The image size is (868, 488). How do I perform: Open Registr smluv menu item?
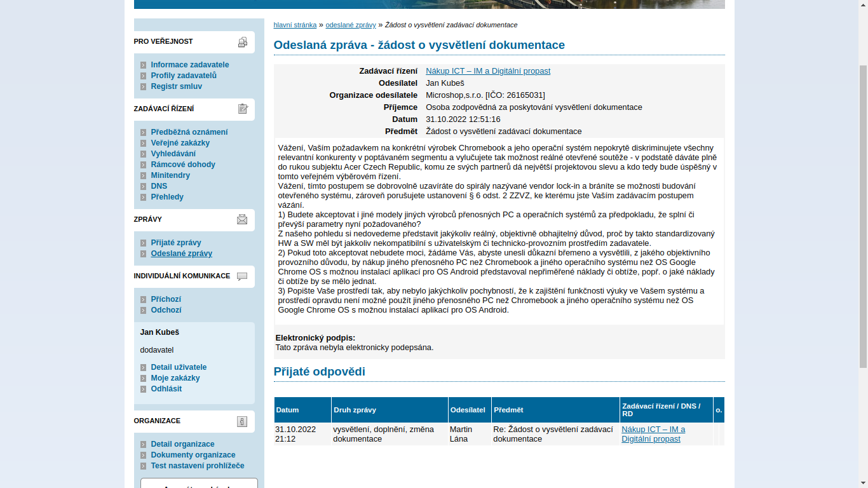click(176, 86)
